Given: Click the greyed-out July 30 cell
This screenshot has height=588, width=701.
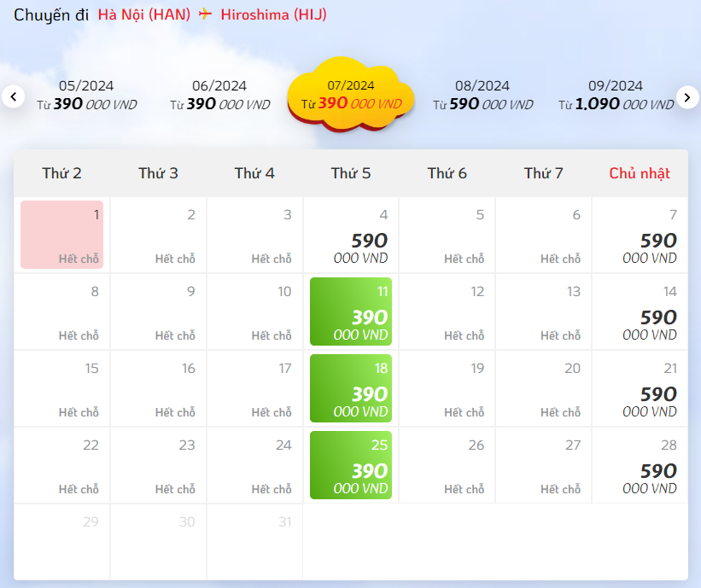Looking at the screenshot, I should coord(158,542).
